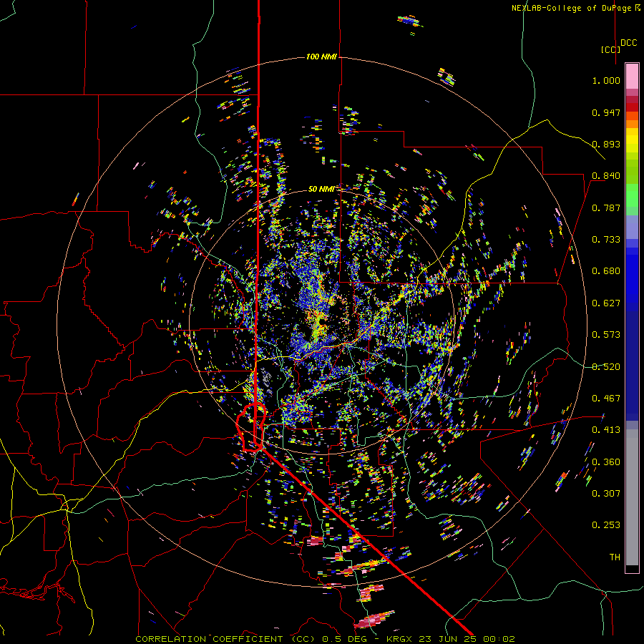
Task: Click the 0.520 color scale label
Action: click(606, 367)
